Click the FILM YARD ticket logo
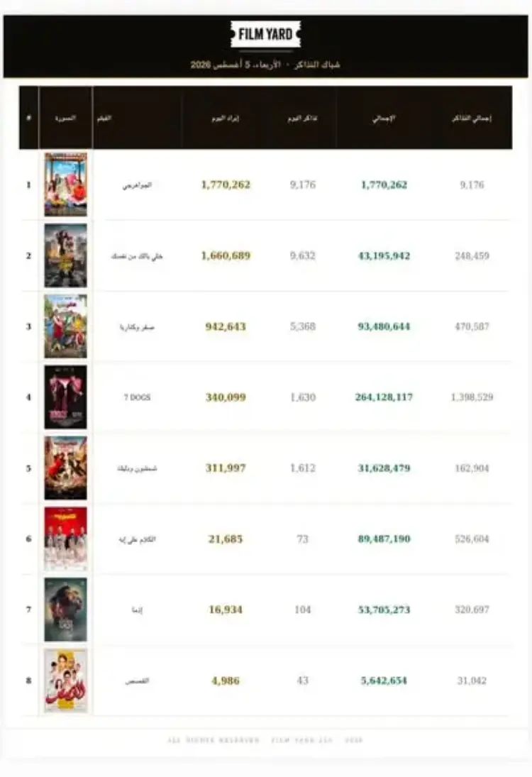 pyautogui.click(x=265, y=34)
